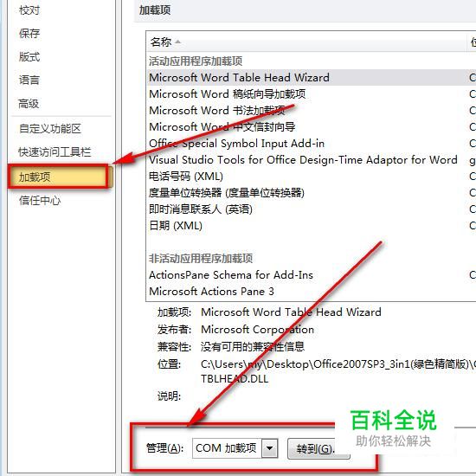The width and height of the screenshot is (476, 476).
Task: Select the 电话号码 (XML) add-in
Action: pyautogui.click(x=311, y=176)
